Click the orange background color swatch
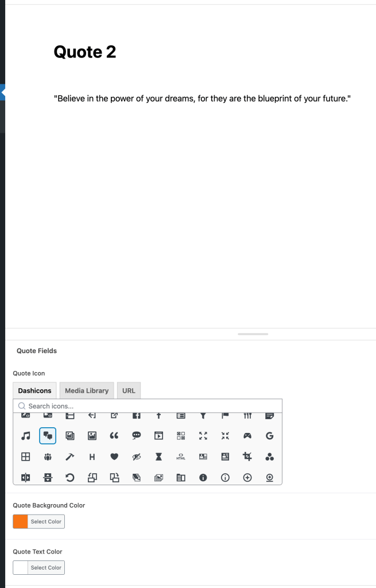Viewport: 376px width, 588px height. (20, 521)
